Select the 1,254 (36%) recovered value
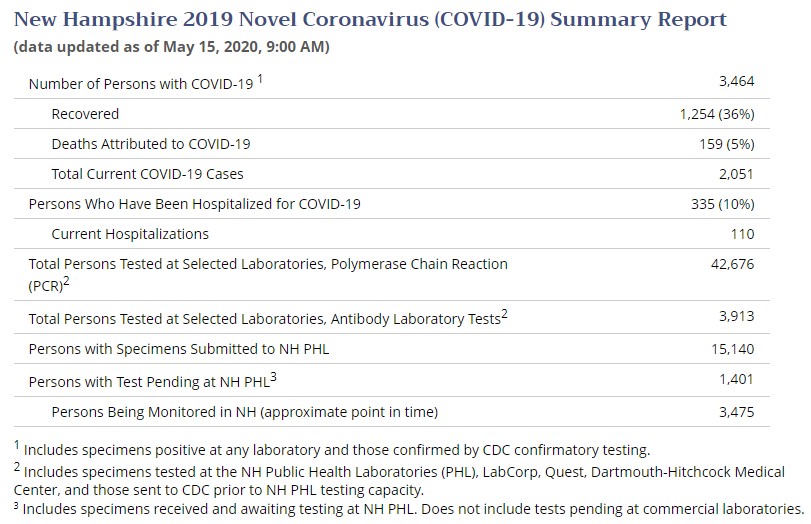 tap(716, 114)
